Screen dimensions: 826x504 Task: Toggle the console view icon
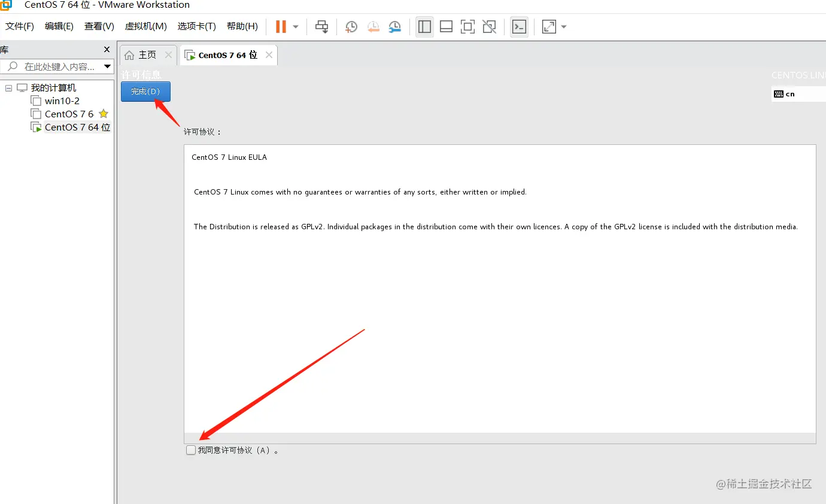pos(519,27)
